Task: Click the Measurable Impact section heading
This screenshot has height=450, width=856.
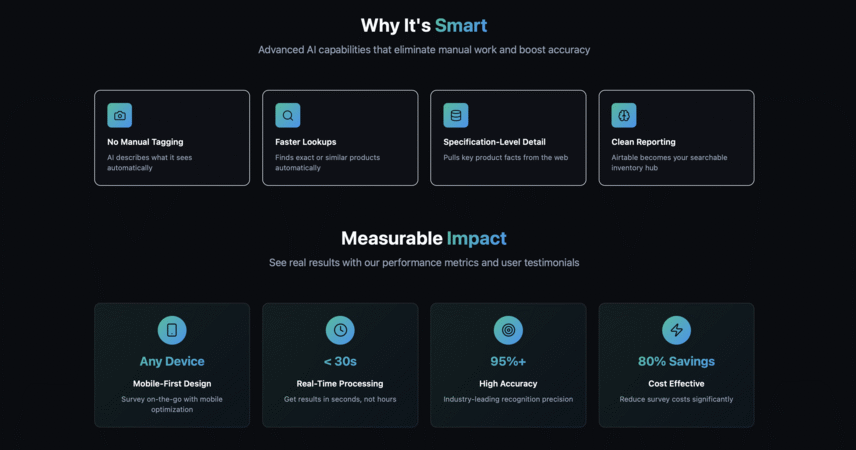Action: 424,239
